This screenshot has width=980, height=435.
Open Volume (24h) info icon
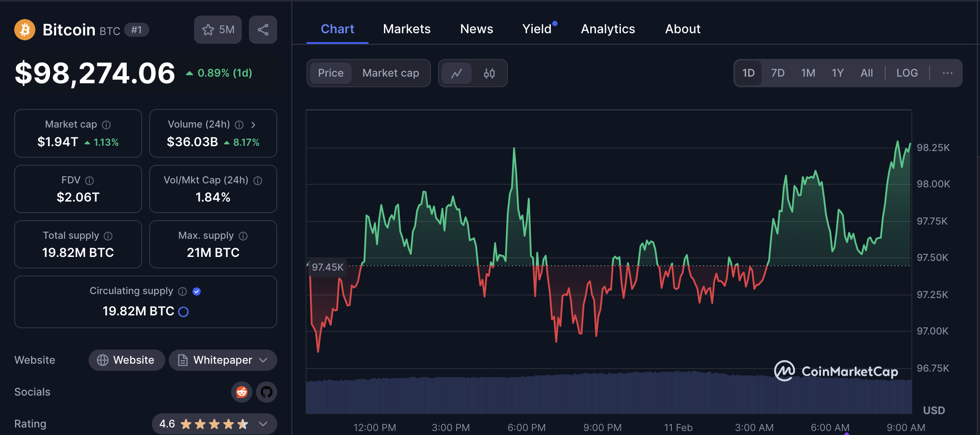coord(239,125)
